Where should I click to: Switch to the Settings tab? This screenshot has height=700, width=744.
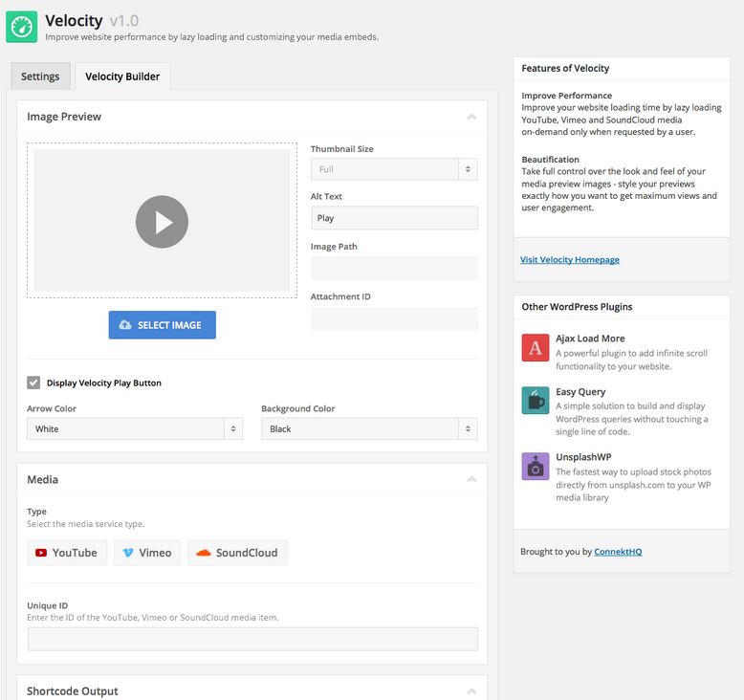(40, 77)
